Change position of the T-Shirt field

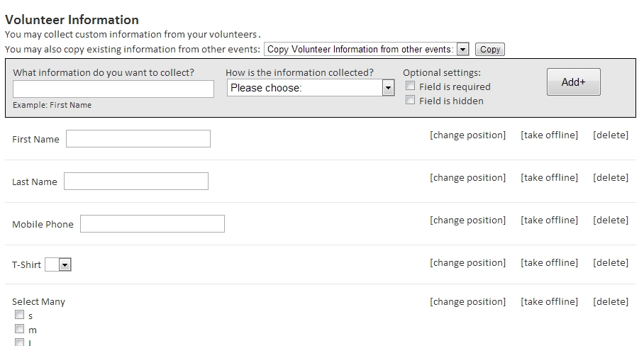467,262
